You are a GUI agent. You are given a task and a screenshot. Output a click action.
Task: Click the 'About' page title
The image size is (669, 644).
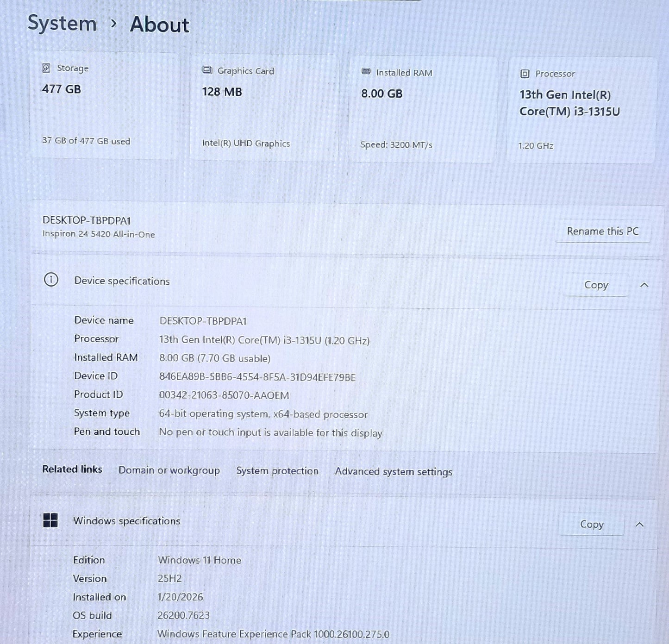160,25
